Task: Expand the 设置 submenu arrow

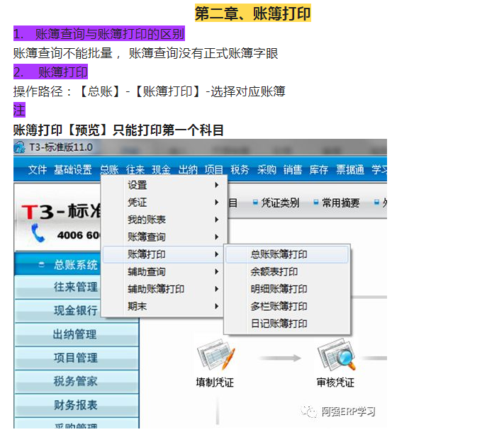Action: [x=217, y=185]
